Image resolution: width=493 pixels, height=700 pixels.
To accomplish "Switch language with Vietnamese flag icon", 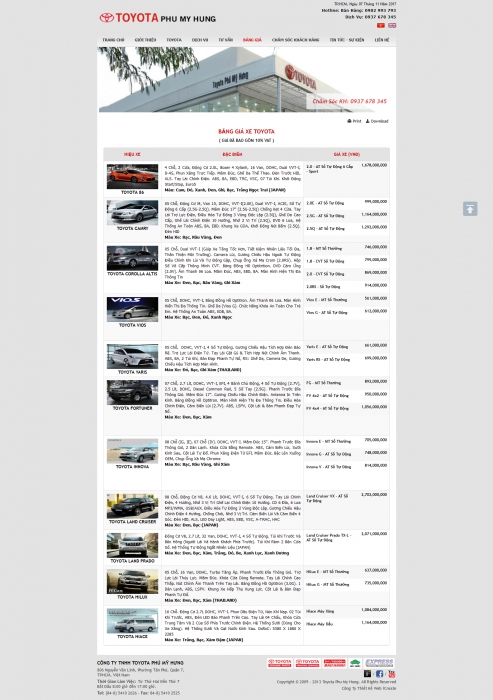I will 380,25.
